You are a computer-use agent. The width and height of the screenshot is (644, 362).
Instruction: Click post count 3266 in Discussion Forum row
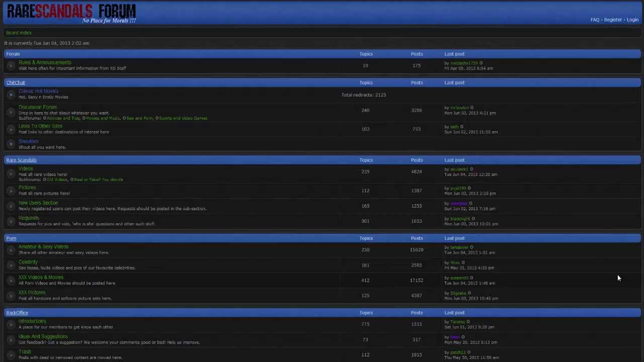point(417,110)
